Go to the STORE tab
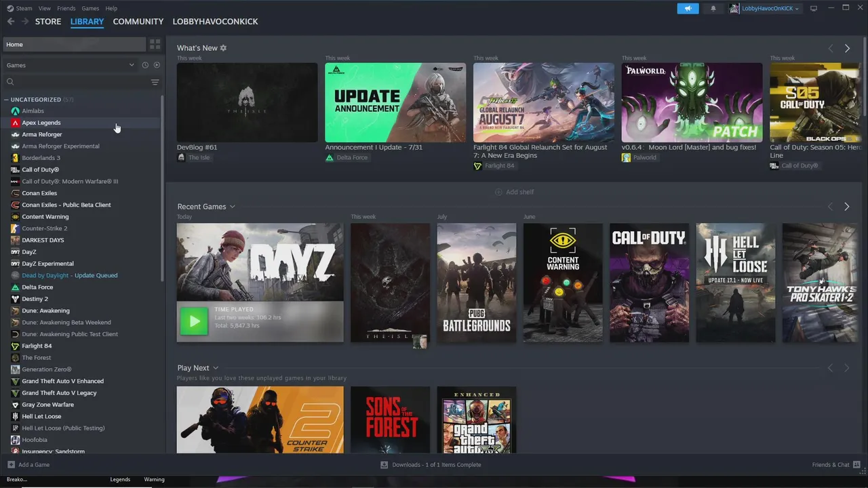Screen dimensions: 868x488 pyautogui.click(x=48, y=22)
